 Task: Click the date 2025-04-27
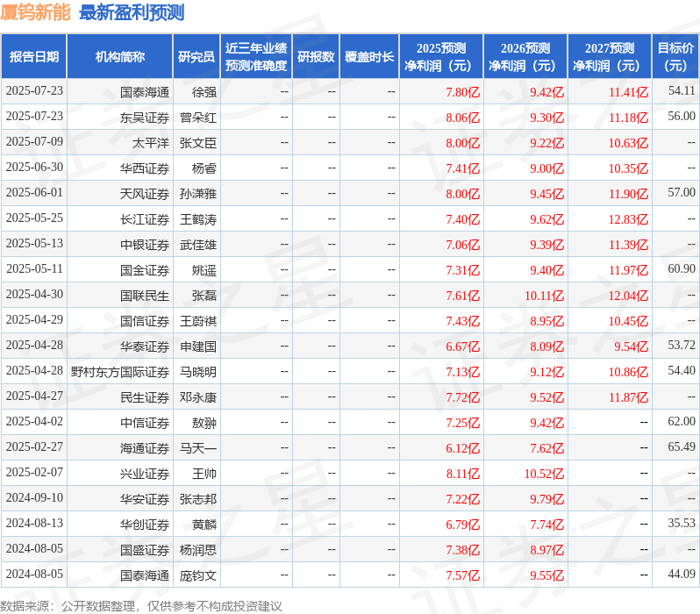point(34,396)
